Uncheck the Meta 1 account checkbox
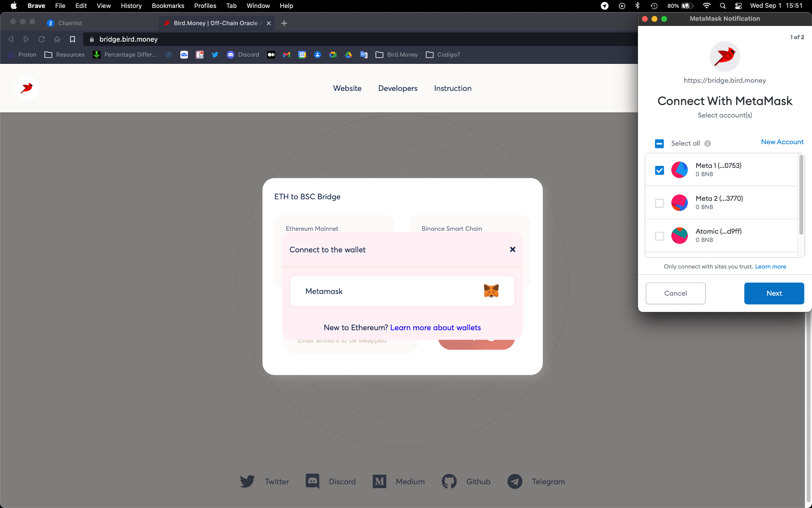Viewport: 812px width, 508px height. (659, 170)
